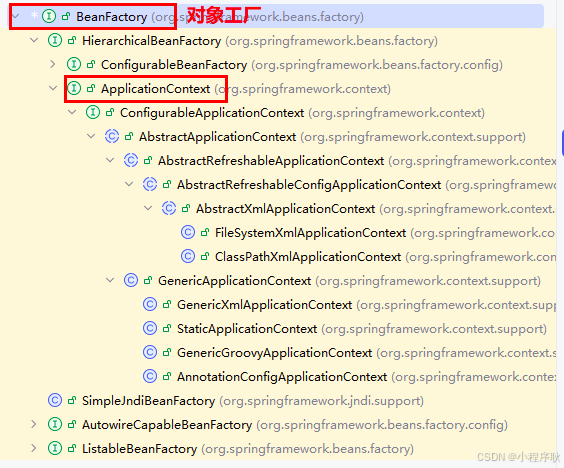Click the interface icon of ApplicationContext row
This screenshot has width=564, height=468.
[74, 88]
